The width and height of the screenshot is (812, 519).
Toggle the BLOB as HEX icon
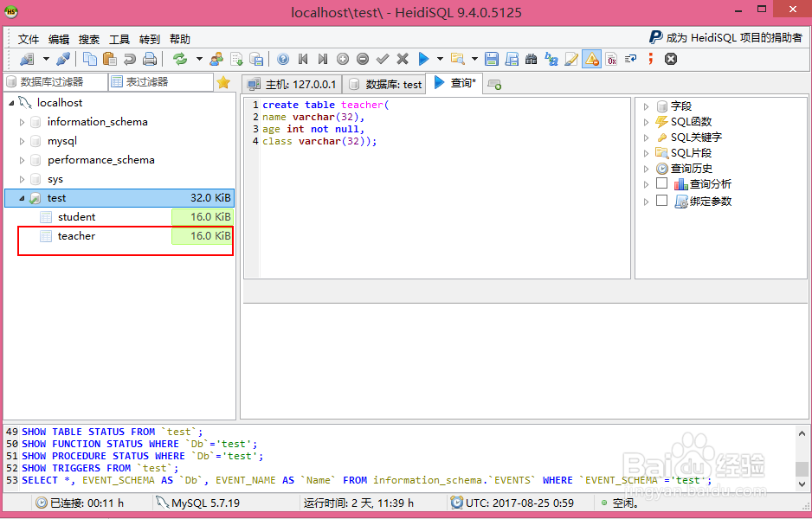click(611, 59)
